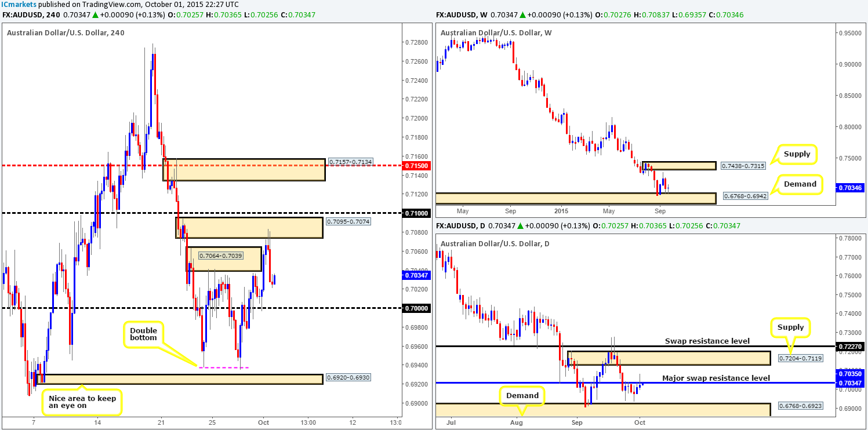Viewport: 868px width, 430px height.
Task: Select the 'Major swap resistance level' label
Action: tap(716, 378)
